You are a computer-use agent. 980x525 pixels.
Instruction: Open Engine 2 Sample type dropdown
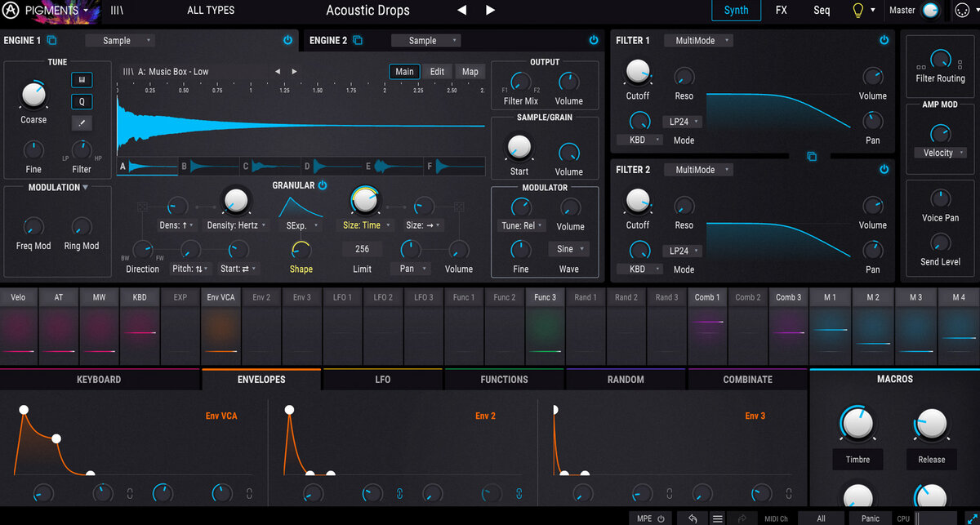click(x=425, y=40)
